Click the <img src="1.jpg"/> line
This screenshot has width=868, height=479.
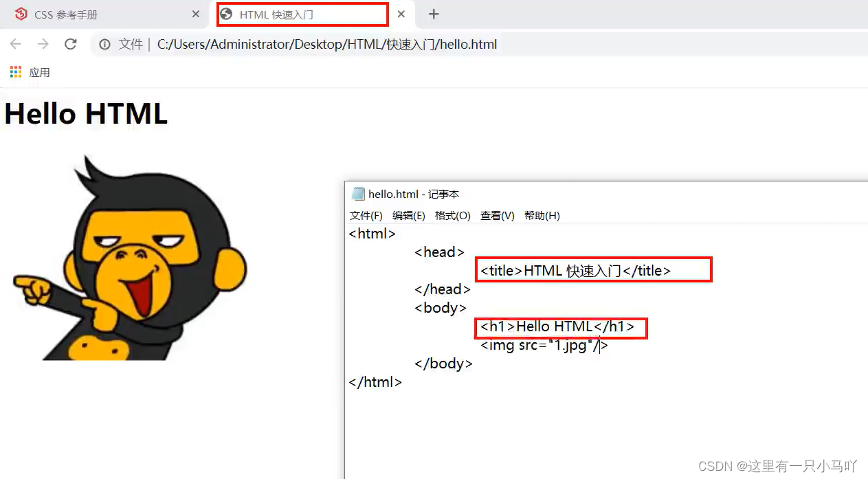(x=544, y=345)
